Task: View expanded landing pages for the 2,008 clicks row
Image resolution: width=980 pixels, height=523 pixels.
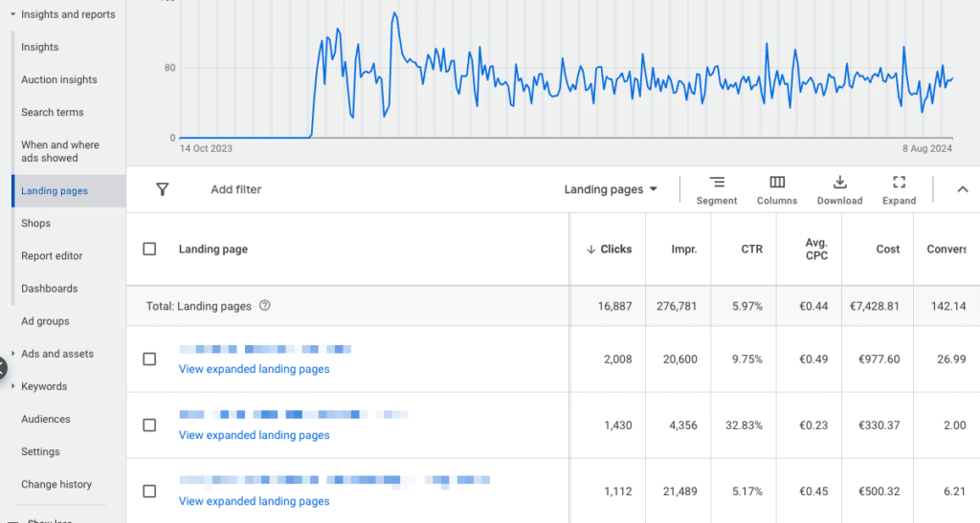Action: tap(254, 369)
